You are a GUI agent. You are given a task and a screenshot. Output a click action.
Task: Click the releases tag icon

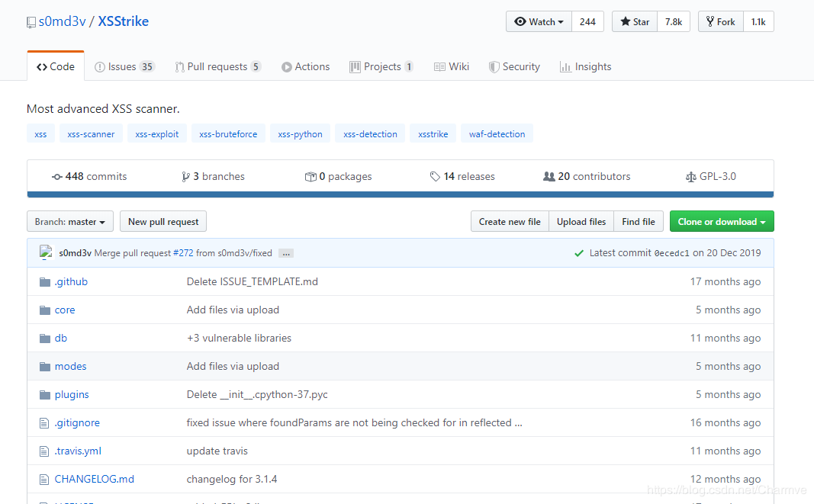tap(435, 176)
